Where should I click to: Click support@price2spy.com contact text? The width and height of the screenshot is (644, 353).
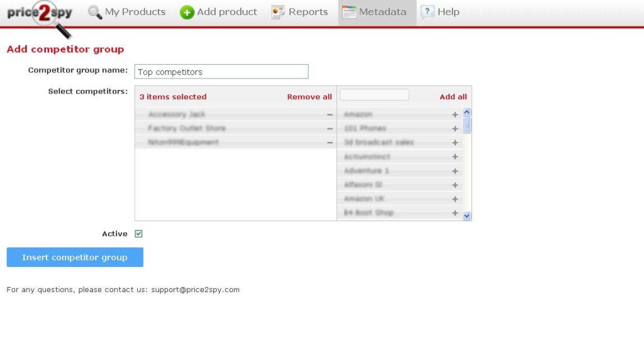[x=195, y=290]
